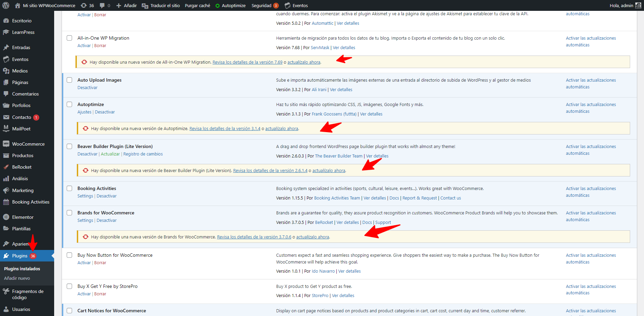This screenshot has height=316, width=644.
Task: Click the Marketing megaphone icon
Action: (6, 190)
